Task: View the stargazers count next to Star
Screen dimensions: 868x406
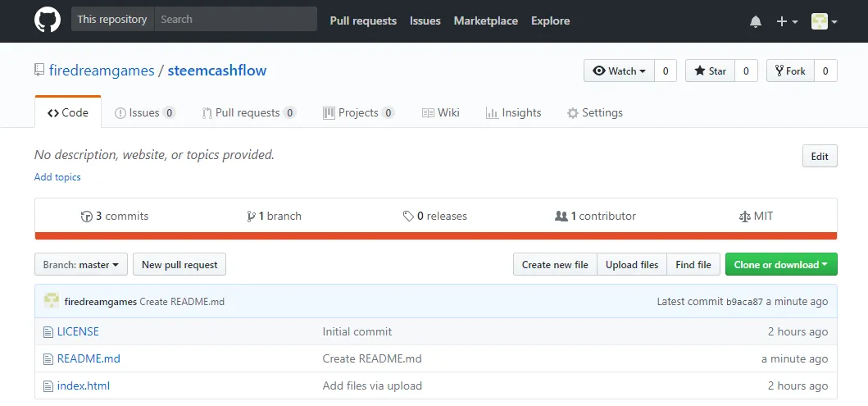Action: coord(746,71)
